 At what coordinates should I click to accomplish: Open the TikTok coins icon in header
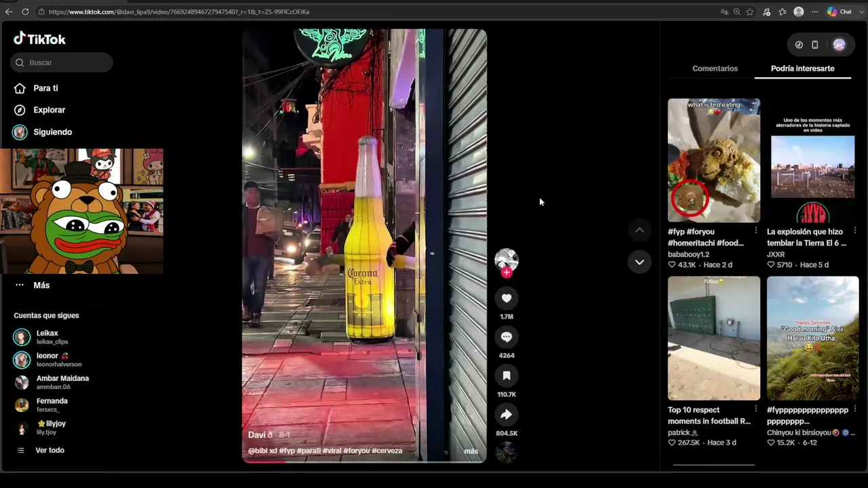[799, 45]
